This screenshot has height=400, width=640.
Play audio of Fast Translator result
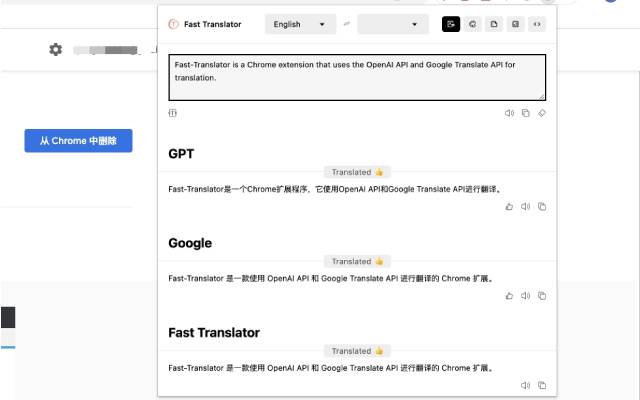pos(525,385)
